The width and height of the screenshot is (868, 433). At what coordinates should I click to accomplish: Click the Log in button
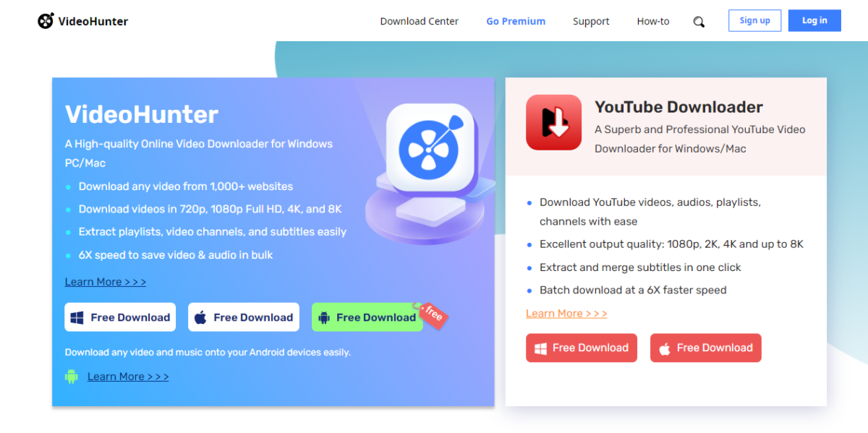(814, 20)
